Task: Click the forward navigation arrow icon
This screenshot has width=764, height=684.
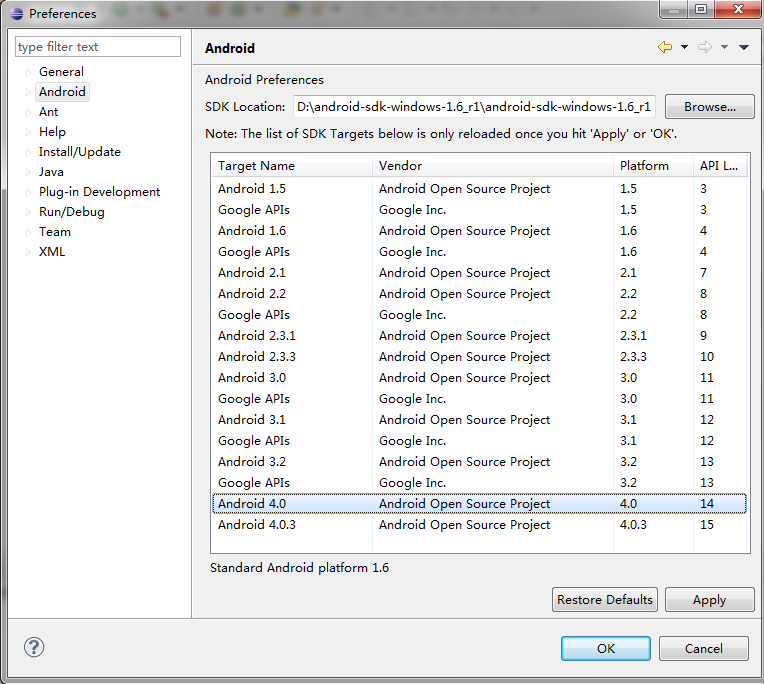Action: [705, 47]
